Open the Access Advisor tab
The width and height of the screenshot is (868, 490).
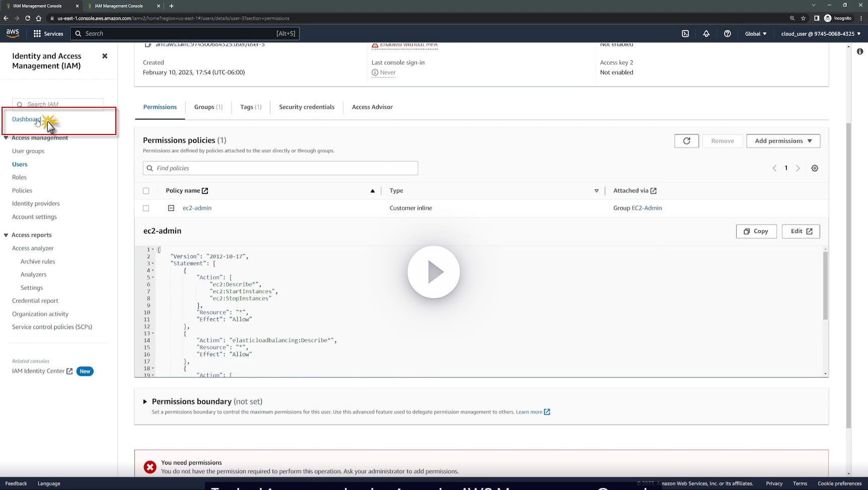[x=372, y=107]
